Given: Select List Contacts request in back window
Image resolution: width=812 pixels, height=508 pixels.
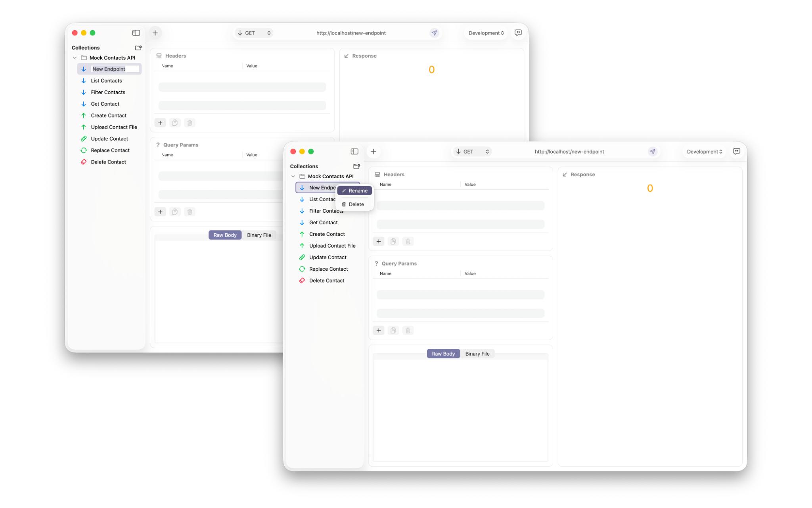Looking at the screenshot, I should click(109, 81).
